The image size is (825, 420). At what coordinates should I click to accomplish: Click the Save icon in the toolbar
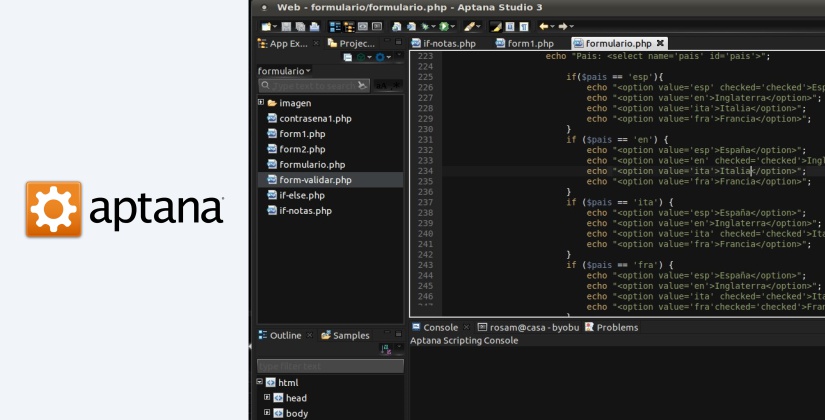286,26
